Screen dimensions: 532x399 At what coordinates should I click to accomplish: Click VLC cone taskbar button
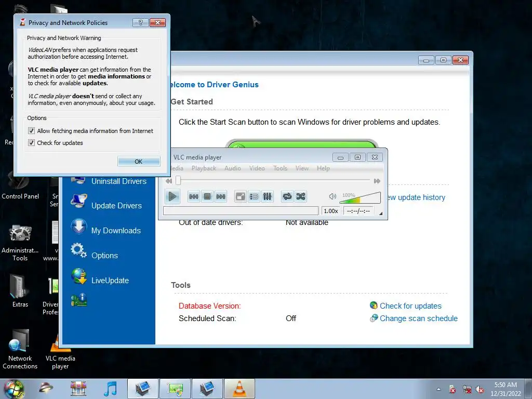pyautogui.click(x=239, y=389)
